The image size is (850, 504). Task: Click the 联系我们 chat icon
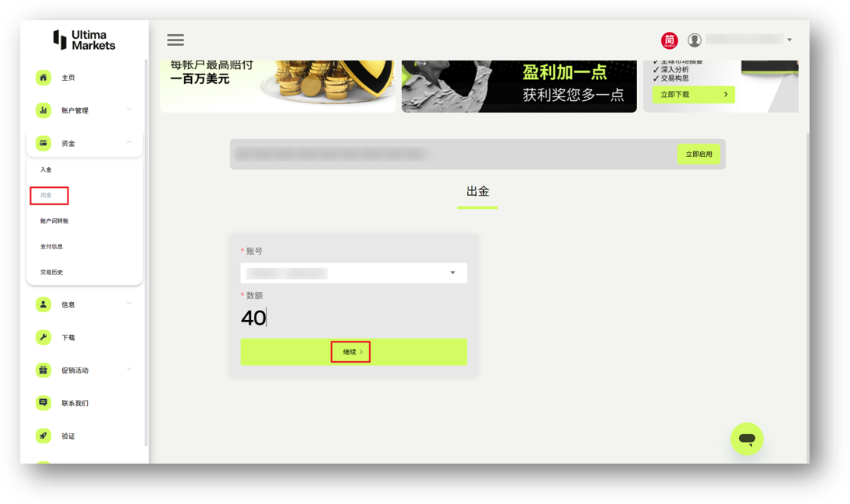click(44, 403)
